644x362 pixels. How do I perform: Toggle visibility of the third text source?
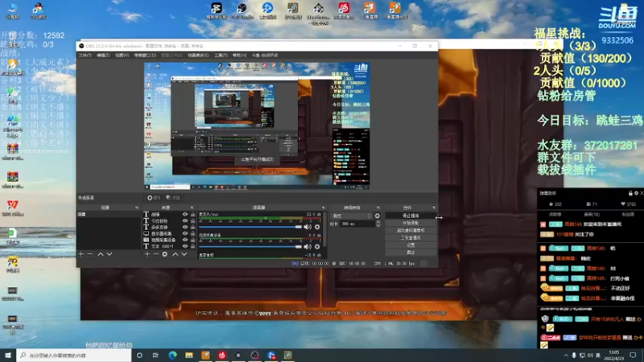[185, 227]
